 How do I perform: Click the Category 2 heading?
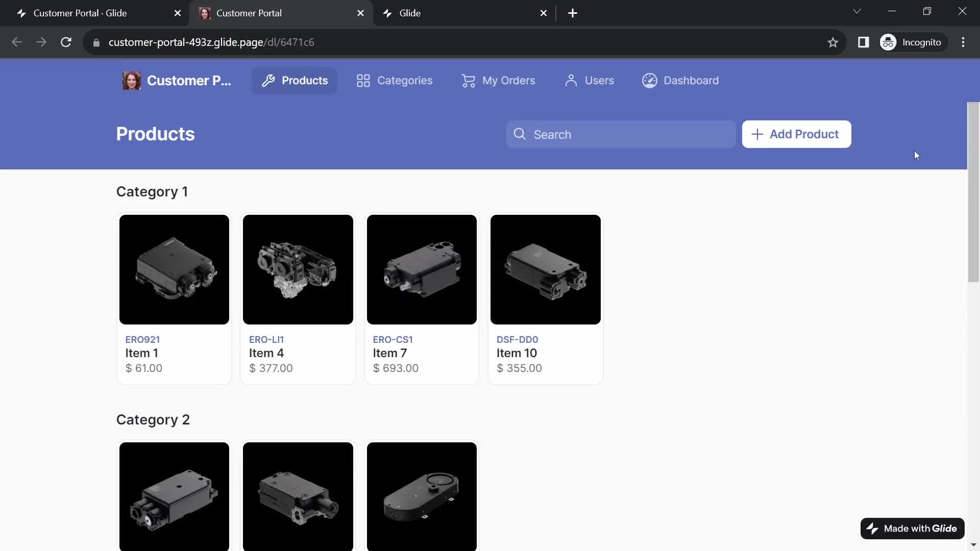pyautogui.click(x=153, y=420)
